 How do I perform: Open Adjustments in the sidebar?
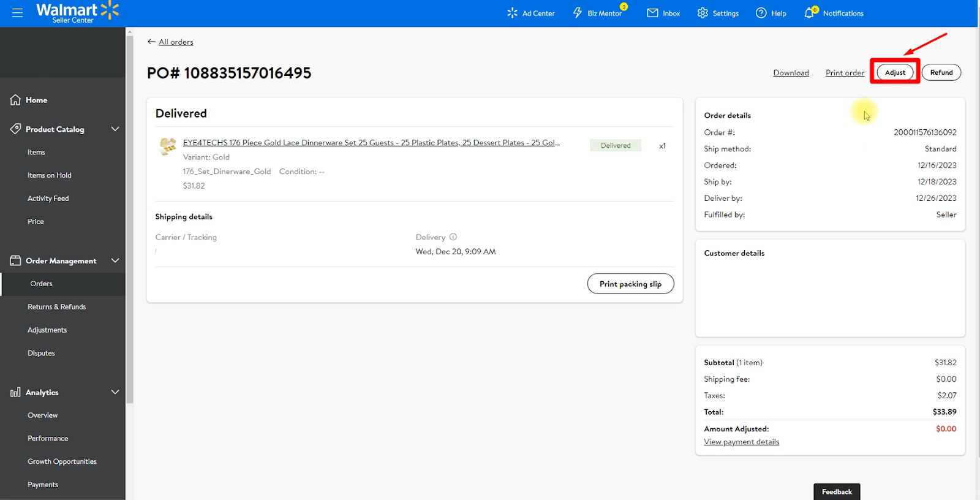tap(47, 330)
